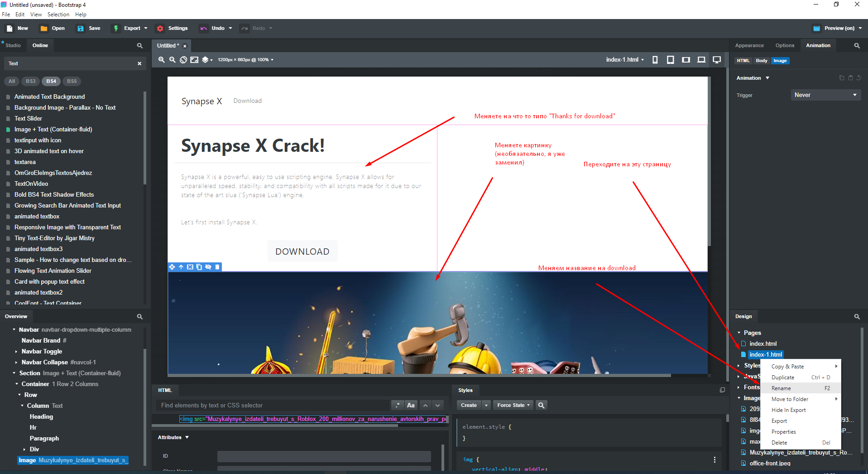This screenshot has width=868, height=474.
Task: Click the rotate orientation icon in stage toolbar
Action: [x=183, y=60]
